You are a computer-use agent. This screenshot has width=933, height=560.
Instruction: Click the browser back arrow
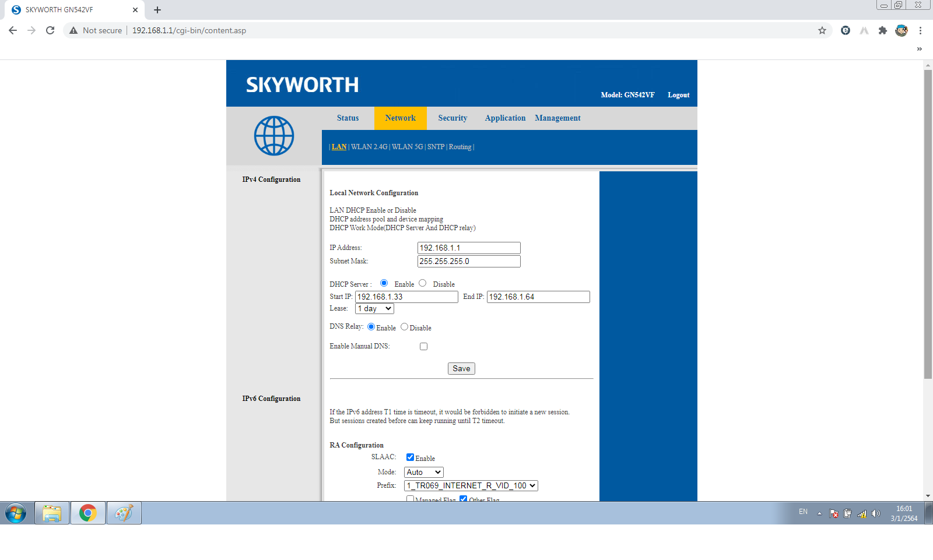click(13, 30)
